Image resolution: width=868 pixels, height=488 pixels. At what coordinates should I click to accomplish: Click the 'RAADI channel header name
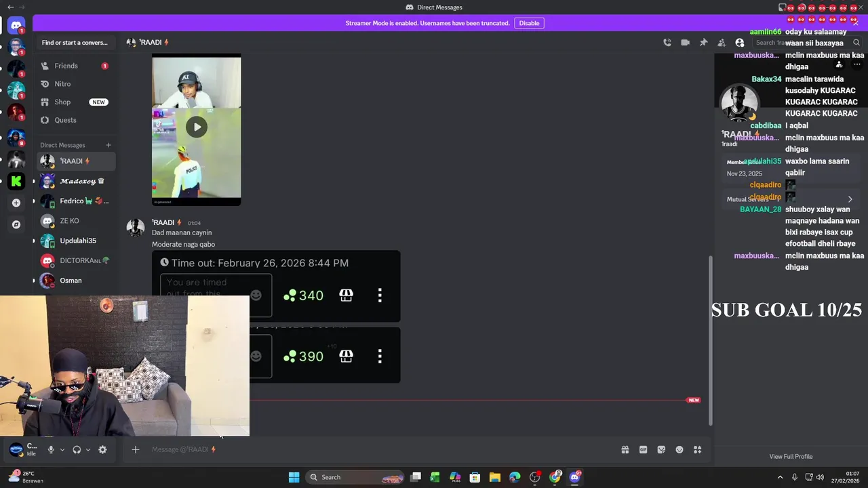click(150, 42)
